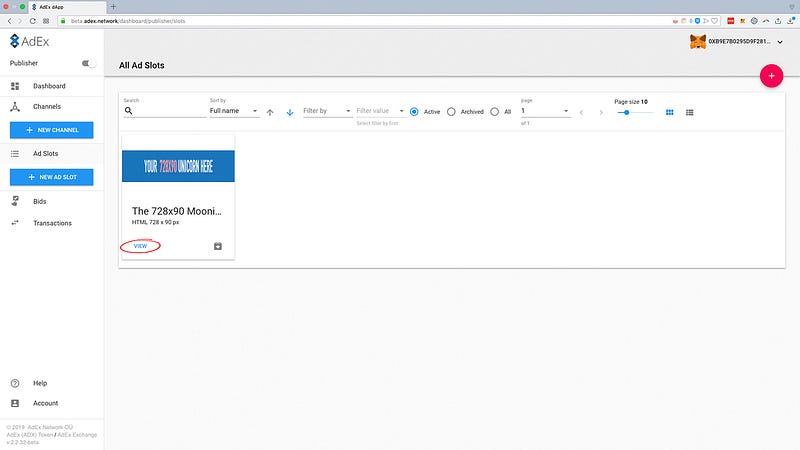Open Dashboard from the sidebar
This screenshot has height=450, width=800.
coord(52,86)
